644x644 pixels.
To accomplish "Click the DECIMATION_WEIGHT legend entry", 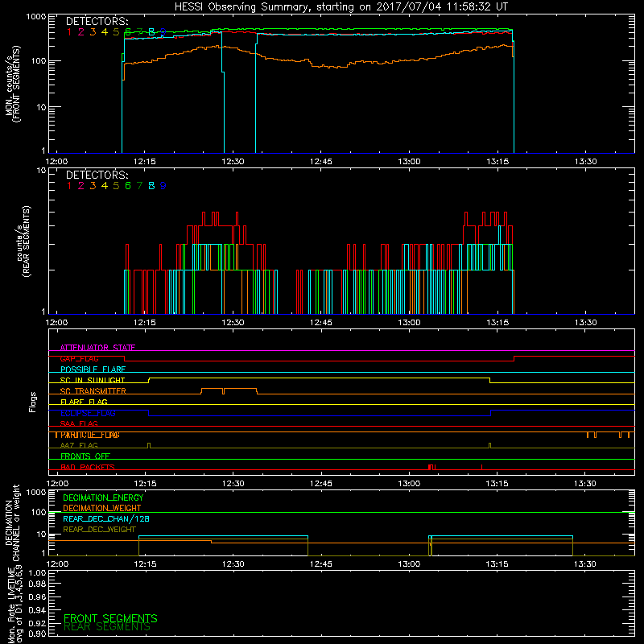I will tap(102, 508).
